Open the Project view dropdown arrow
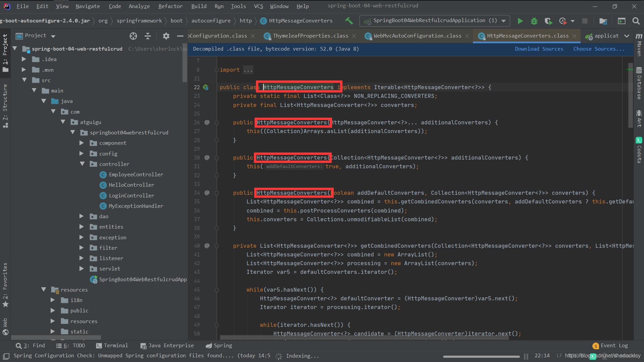This screenshot has height=362, width=644. point(53,36)
